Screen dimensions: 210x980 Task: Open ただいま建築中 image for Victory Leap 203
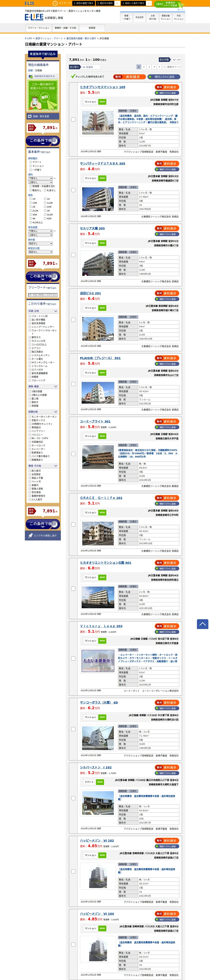98,661
